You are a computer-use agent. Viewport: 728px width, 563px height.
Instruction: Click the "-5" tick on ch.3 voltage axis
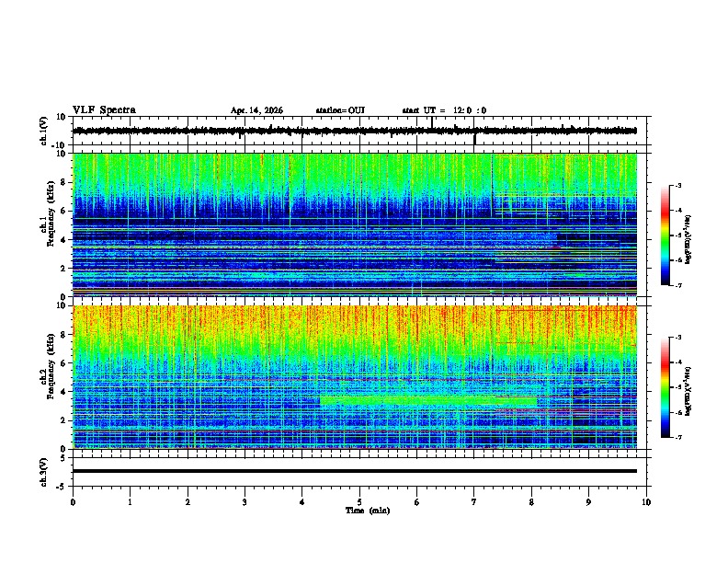click(x=62, y=487)
